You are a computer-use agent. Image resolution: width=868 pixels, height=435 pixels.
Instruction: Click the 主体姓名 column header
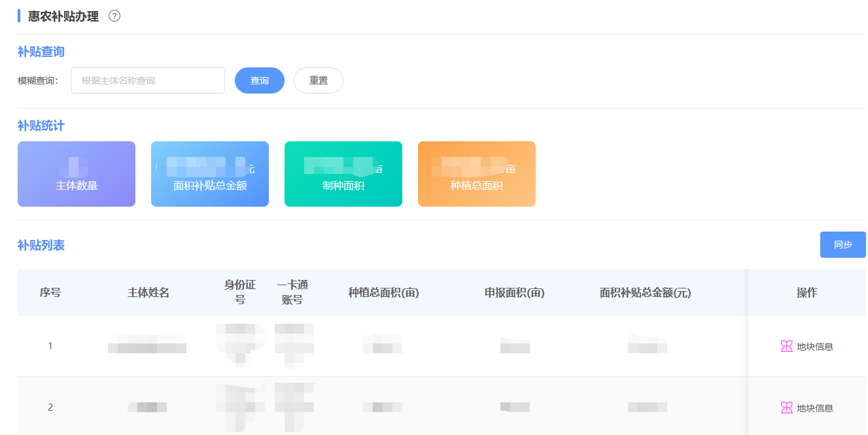coord(148,292)
